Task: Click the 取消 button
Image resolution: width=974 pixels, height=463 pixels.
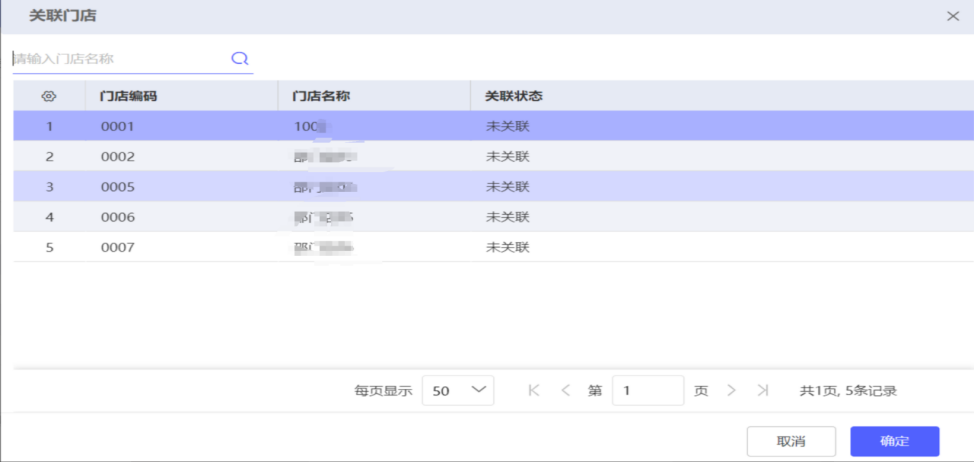Action: pos(791,441)
